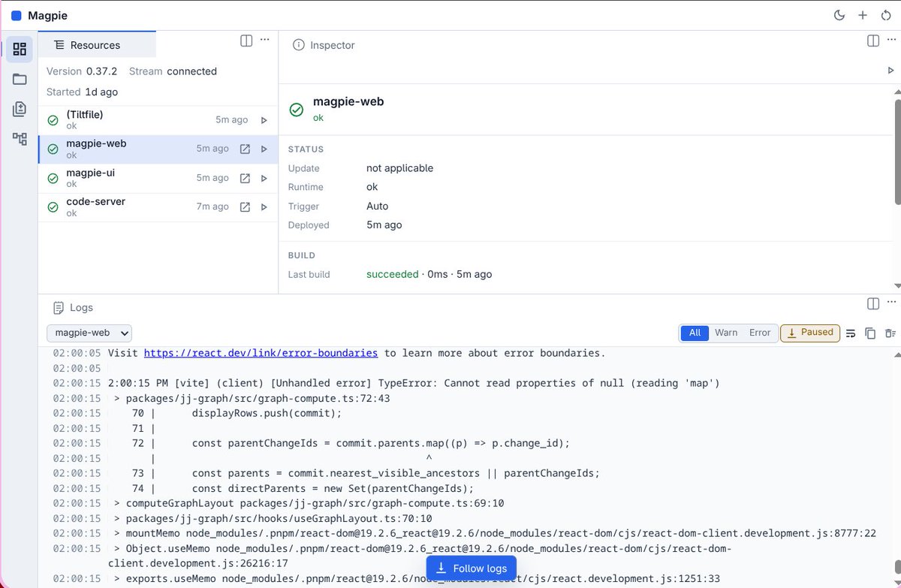
Task: Click the Follow logs button
Action: click(x=472, y=568)
